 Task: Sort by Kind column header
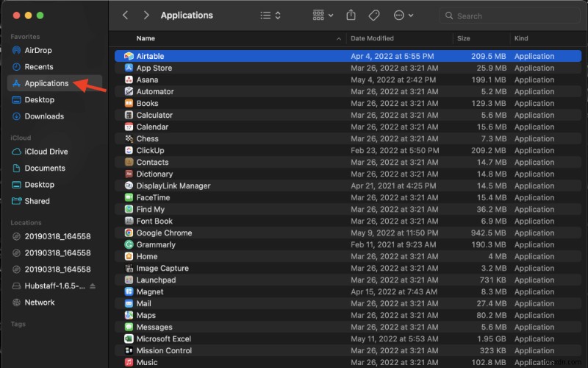[x=521, y=38]
